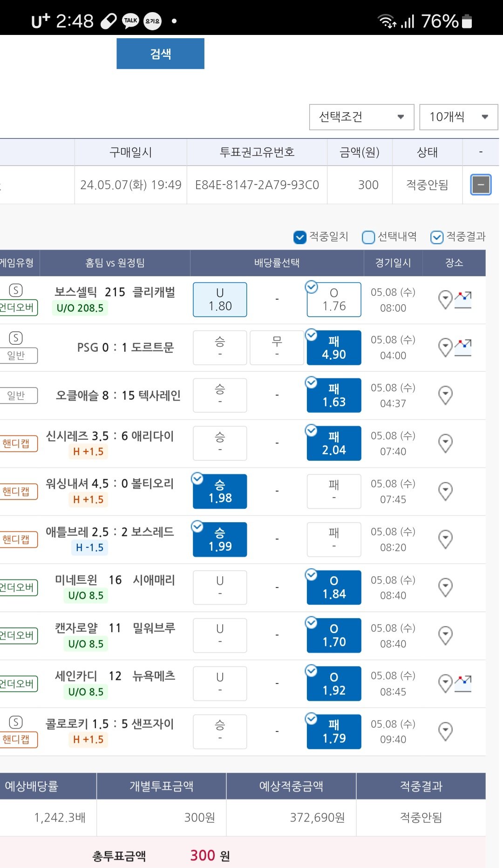The height and width of the screenshot is (868, 503).
Task: Tap ticket number E84E-8147-2A79-93C0
Action: pos(257,185)
